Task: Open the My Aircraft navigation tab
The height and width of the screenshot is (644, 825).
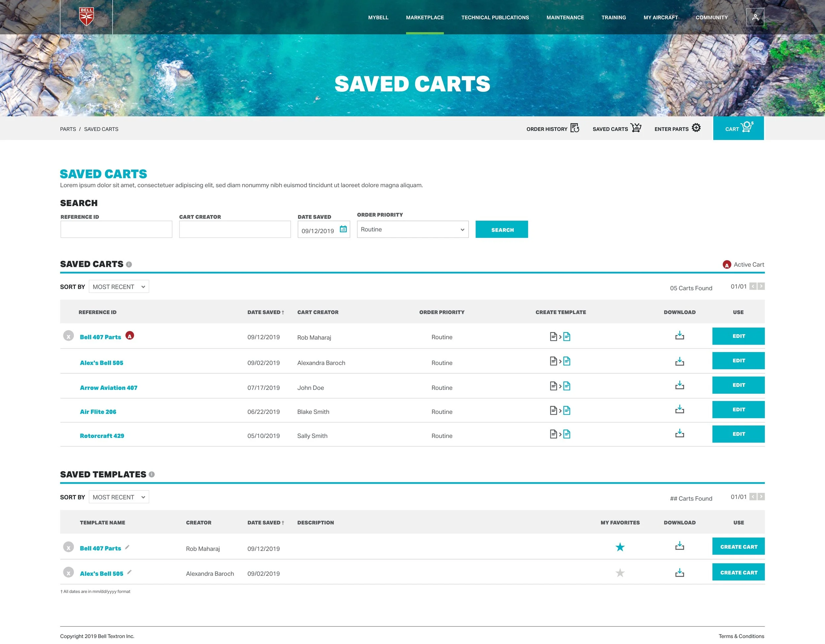Action: 661,17
